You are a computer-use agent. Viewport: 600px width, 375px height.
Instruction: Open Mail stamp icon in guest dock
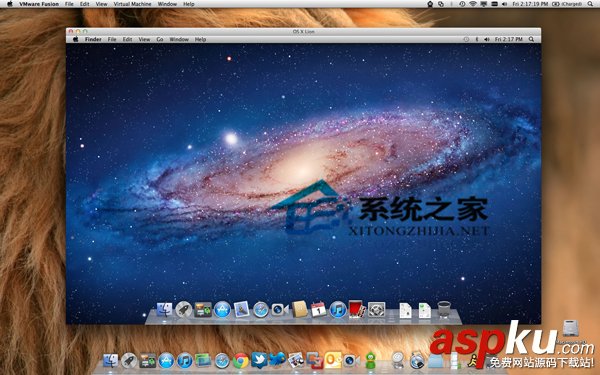pos(241,309)
